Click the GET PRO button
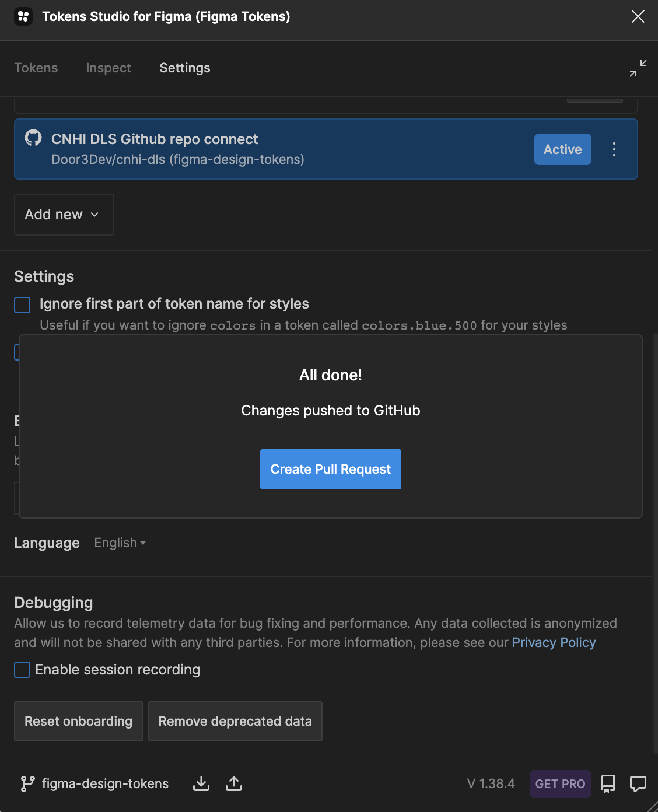Image resolution: width=658 pixels, height=812 pixels. point(560,783)
